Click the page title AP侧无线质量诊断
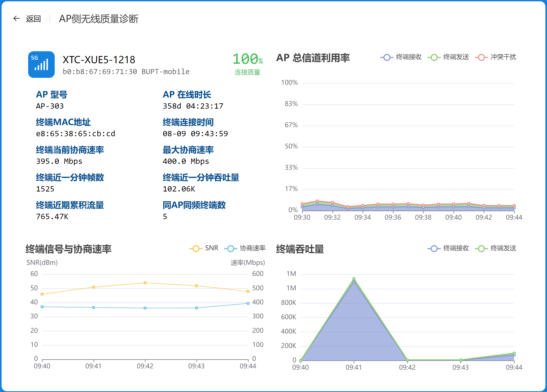The width and height of the screenshot is (547, 392). pyautogui.click(x=99, y=19)
